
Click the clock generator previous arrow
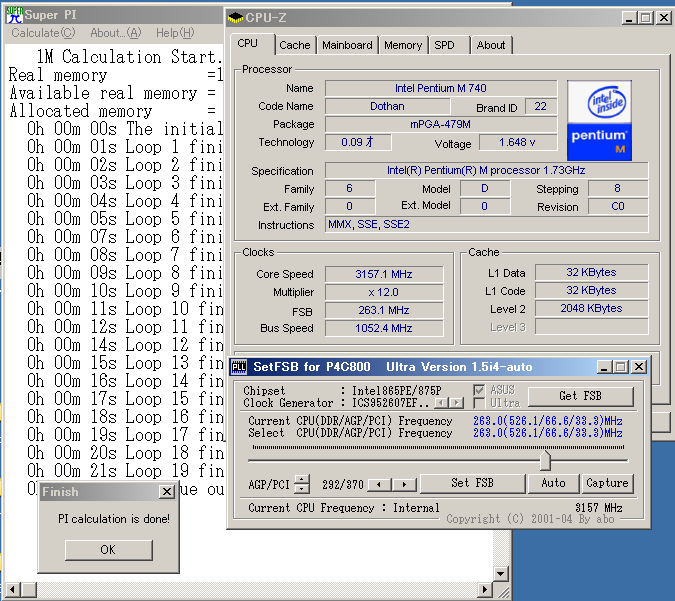(x=441, y=403)
